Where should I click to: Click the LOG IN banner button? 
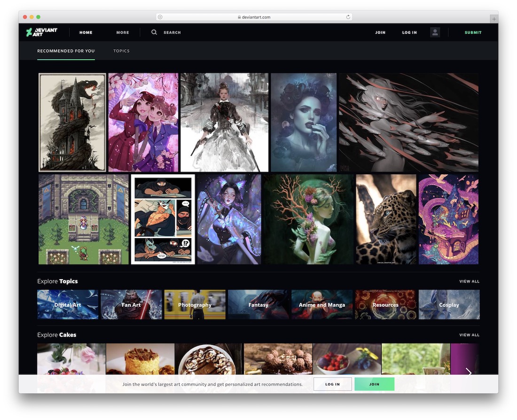[x=332, y=384]
